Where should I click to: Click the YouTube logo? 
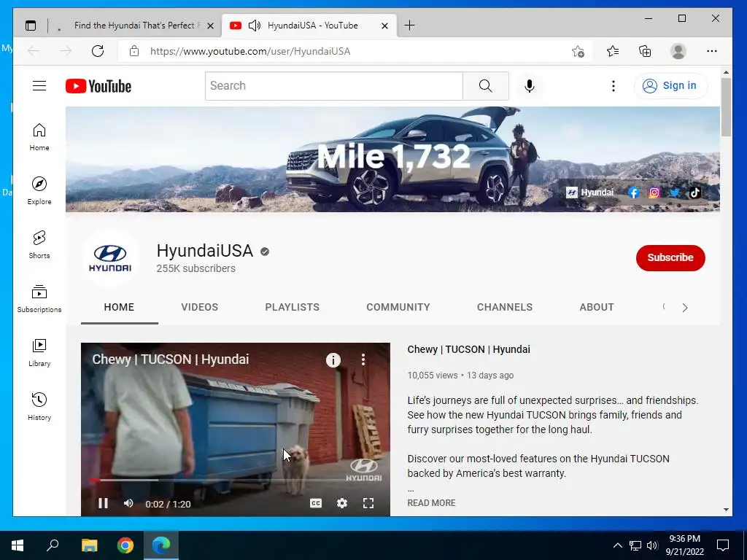tap(98, 86)
